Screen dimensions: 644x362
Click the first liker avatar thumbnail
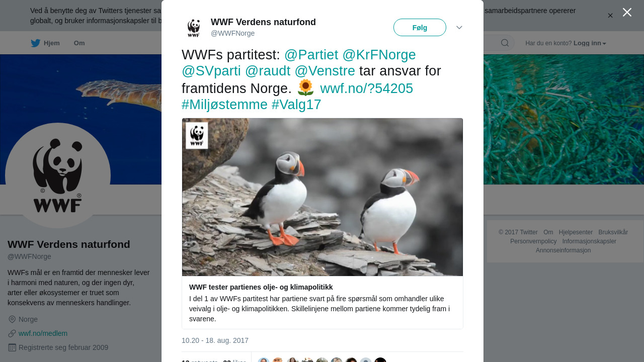pyautogui.click(x=264, y=360)
